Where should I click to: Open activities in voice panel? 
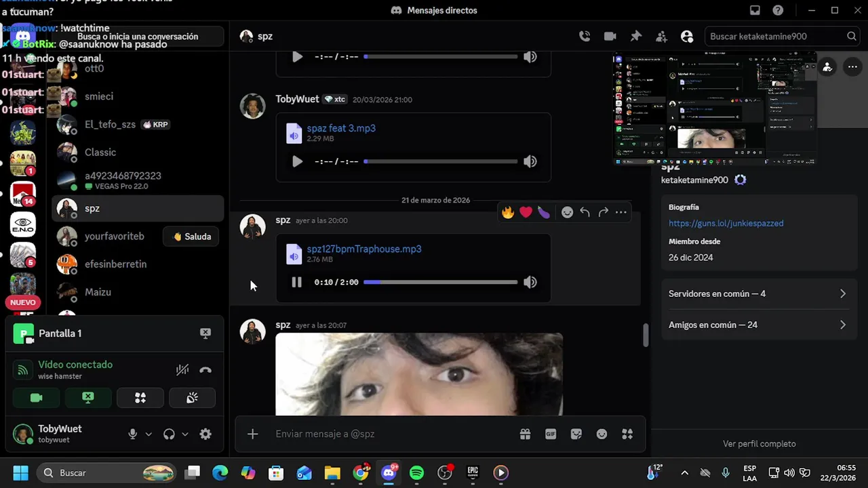[x=140, y=398]
